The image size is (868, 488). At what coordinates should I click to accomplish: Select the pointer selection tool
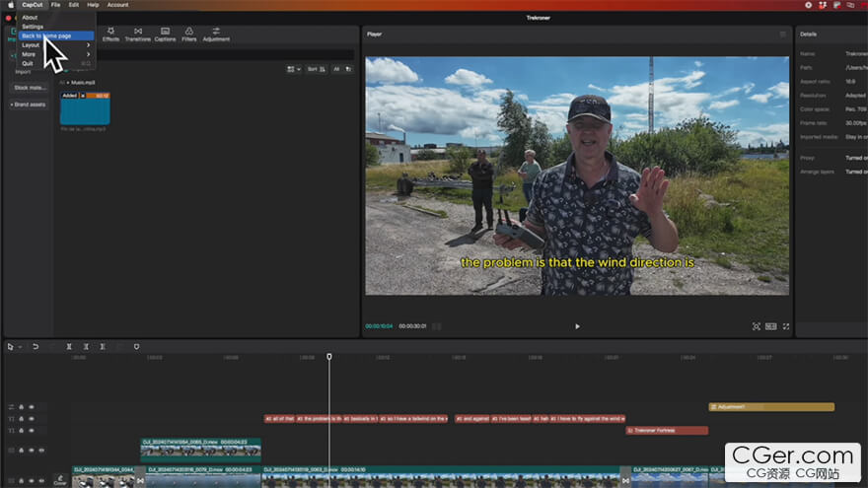pos(11,347)
